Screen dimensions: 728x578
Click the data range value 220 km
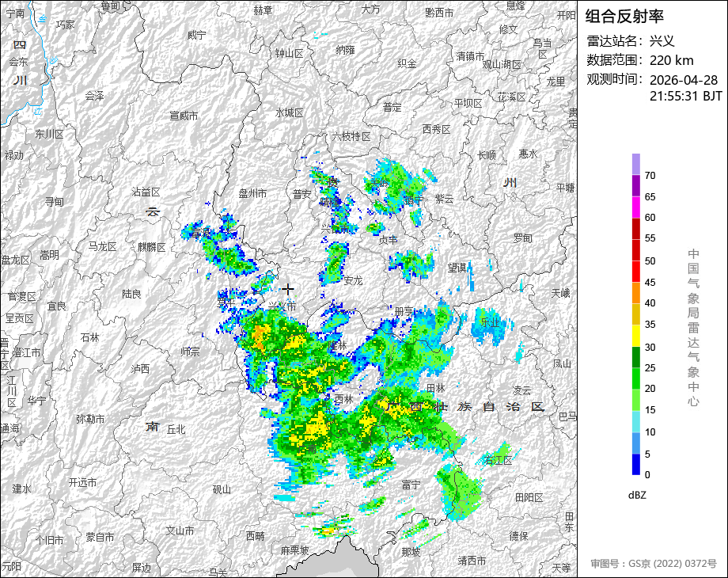[x=671, y=60]
